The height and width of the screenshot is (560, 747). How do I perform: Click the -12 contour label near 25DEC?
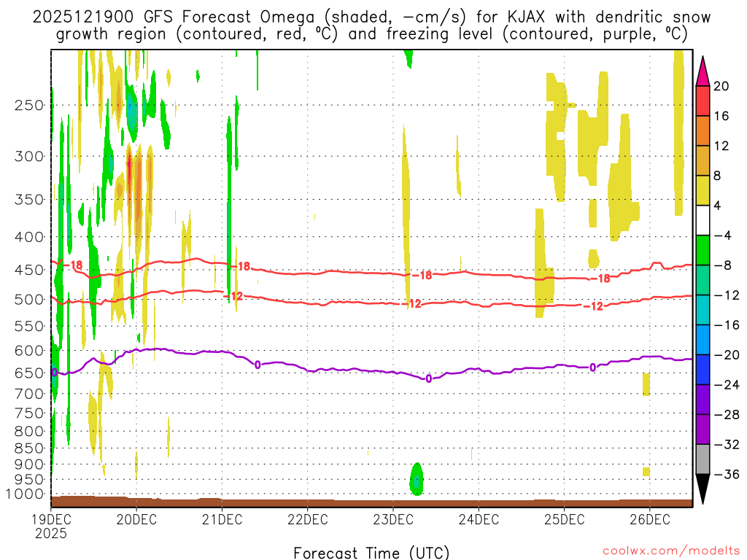tap(594, 306)
